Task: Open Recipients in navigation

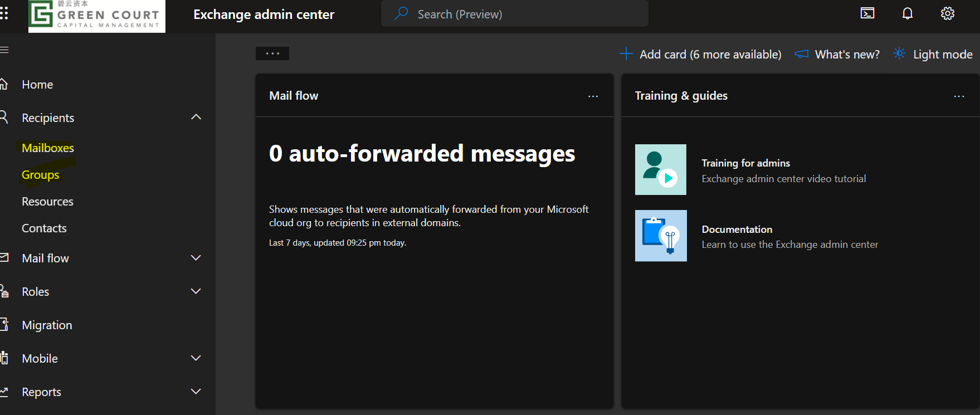Action: click(48, 118)
